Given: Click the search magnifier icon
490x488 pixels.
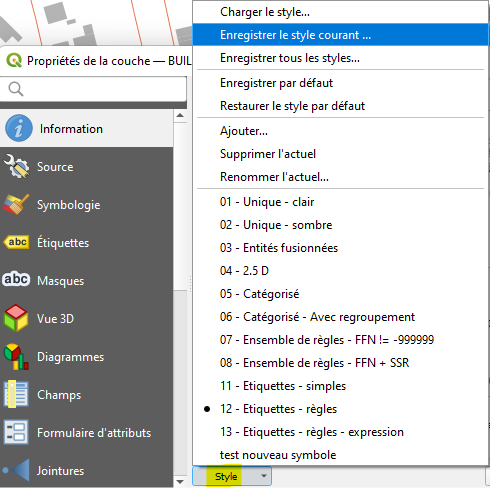Looking at the screenshot, I should tap(16, 89).
